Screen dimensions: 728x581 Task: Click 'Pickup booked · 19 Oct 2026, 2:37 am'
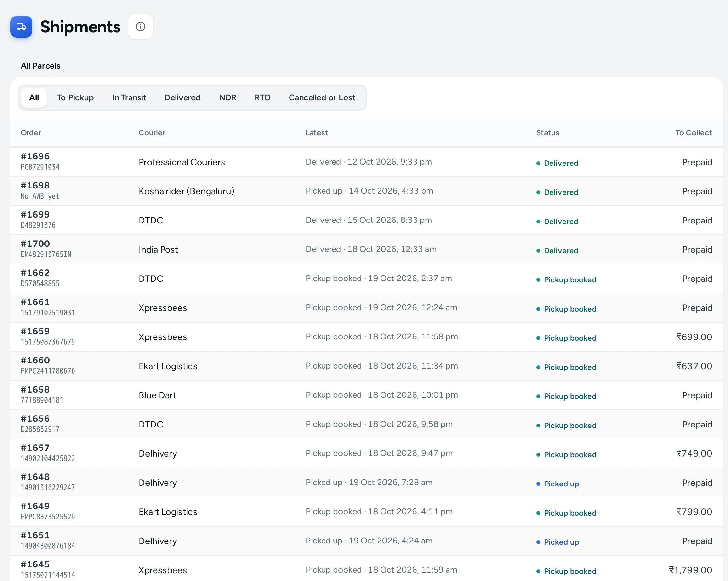click(x=379, y=279)
